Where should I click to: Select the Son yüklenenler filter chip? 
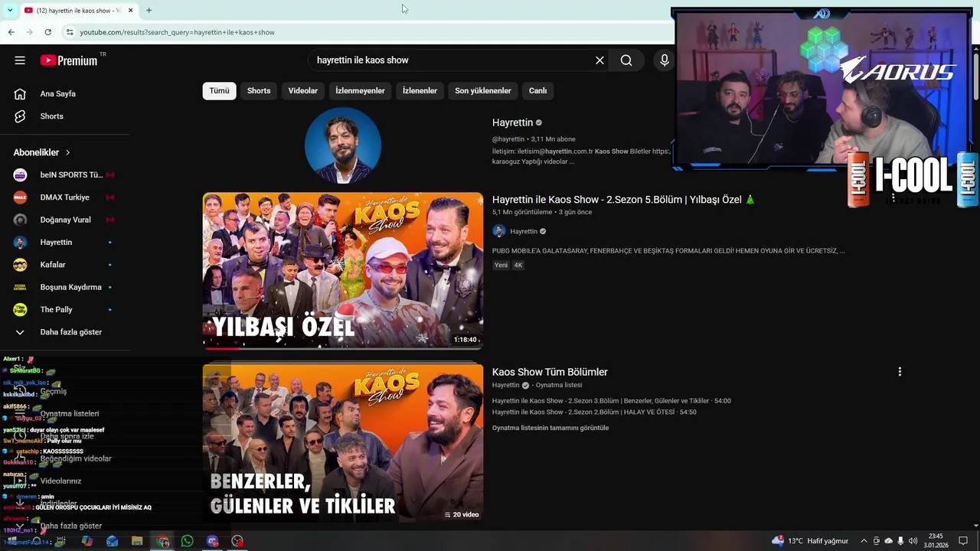[x=483, y=90]
